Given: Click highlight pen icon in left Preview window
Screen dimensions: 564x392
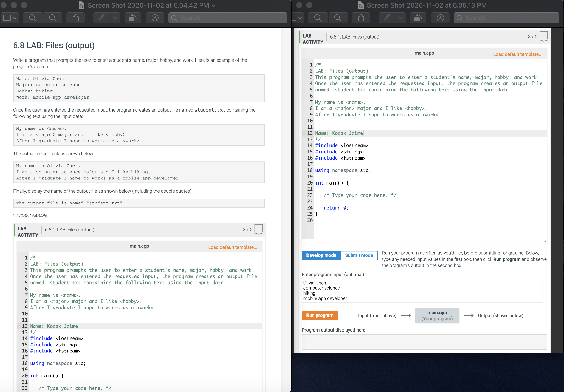Looking at the screenshot, I should [102, 18].
